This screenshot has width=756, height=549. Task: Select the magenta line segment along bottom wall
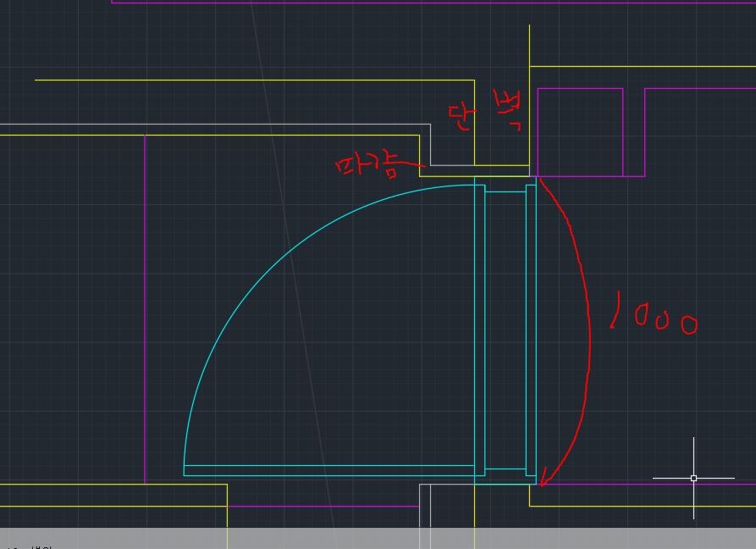(x=322, y=507)
